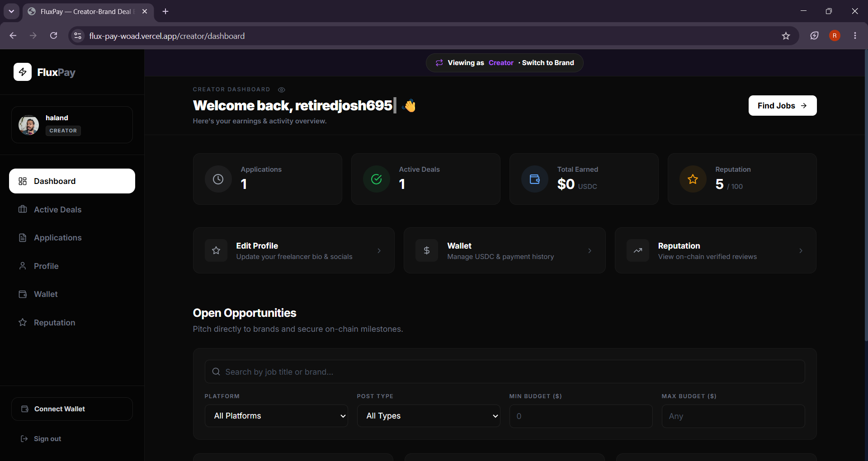View site information icon in address bar
The image size is (868, 461).
coord(78,36)
